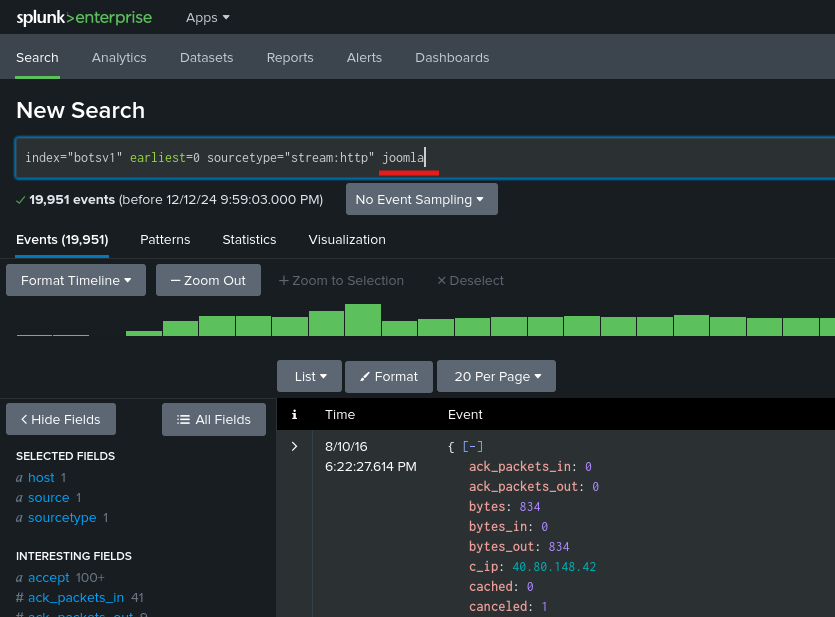This screenshot has width=835, height=617.
Task: Change the 20 Per Page setting
Action: coord(496,376)
